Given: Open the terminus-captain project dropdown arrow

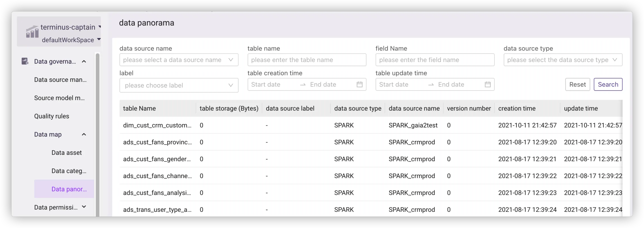Looking at the screenshot, I should point(100,27).
